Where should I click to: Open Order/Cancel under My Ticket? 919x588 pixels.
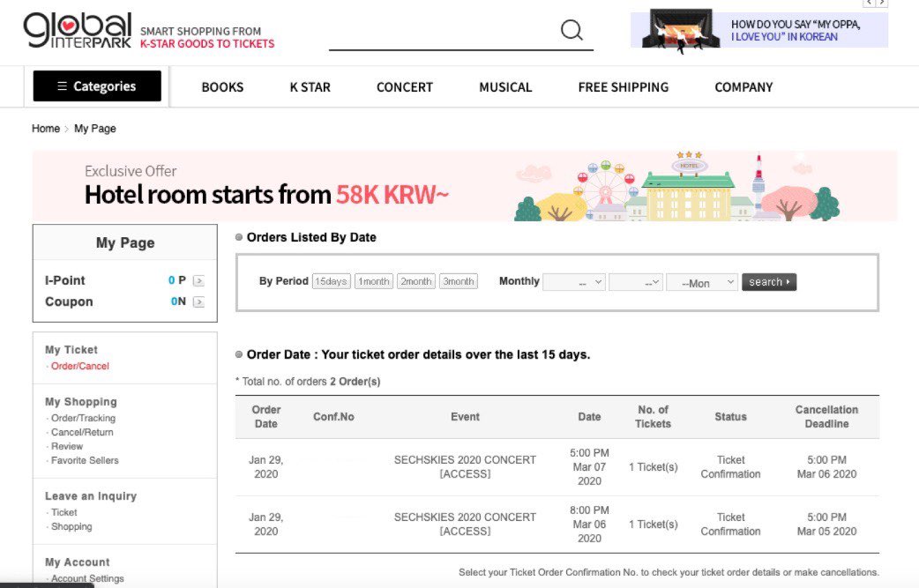tap(79, 366)
